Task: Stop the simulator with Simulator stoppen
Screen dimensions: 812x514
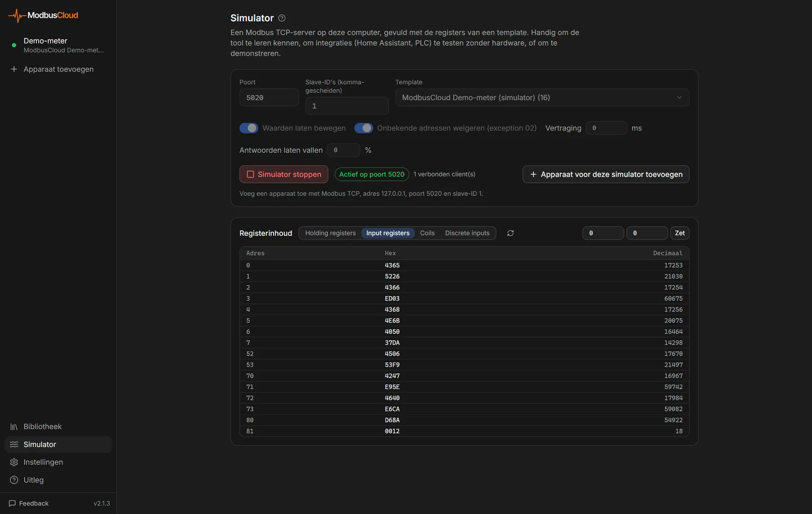Action: point(284,174)
